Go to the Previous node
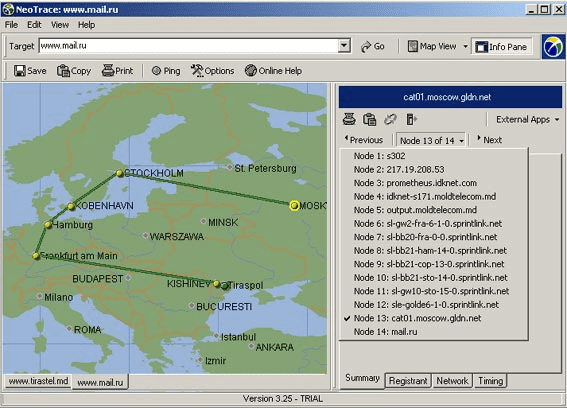The width and height of the screenshot is (567, 408). [363, 140]
